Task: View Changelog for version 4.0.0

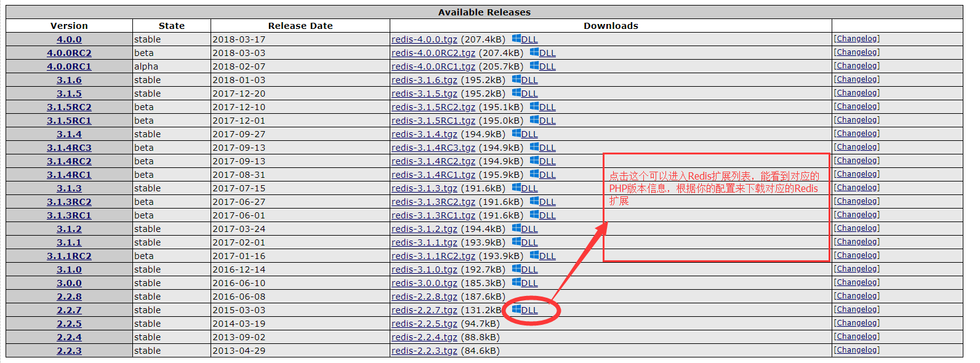Action: click(x=857, y=39)
